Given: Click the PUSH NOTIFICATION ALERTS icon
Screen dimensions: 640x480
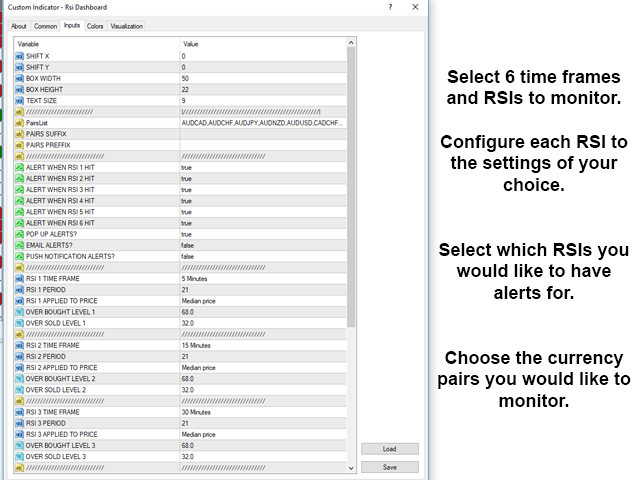Looking at the screenshot, I should pos(20,256).
